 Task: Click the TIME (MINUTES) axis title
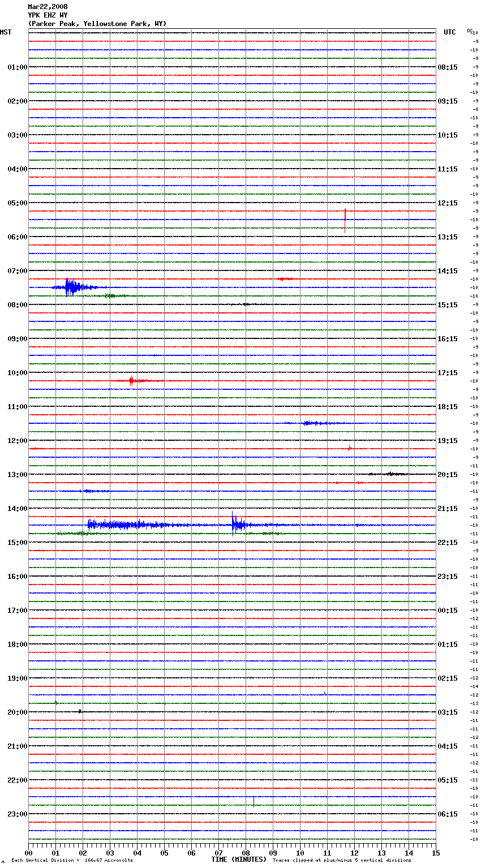click(239, 860)
